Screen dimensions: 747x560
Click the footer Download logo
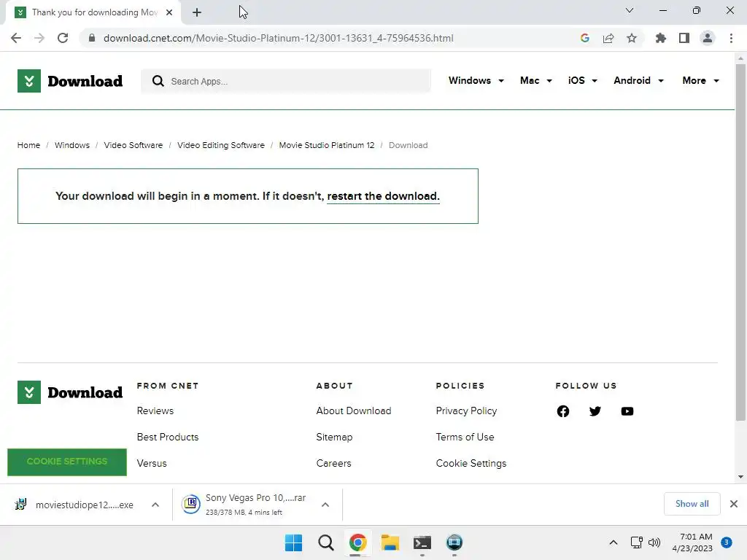click(70, 392)
